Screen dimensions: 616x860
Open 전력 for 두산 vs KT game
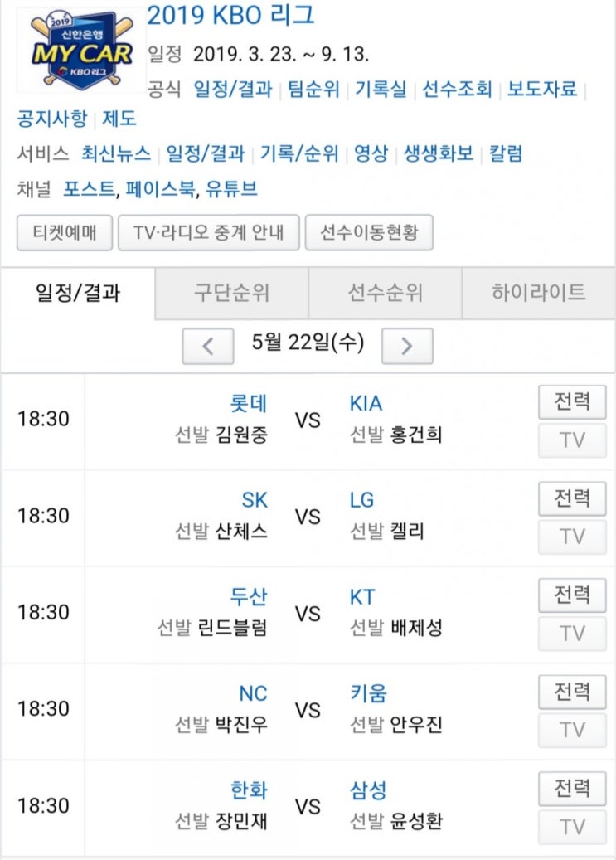572,595
